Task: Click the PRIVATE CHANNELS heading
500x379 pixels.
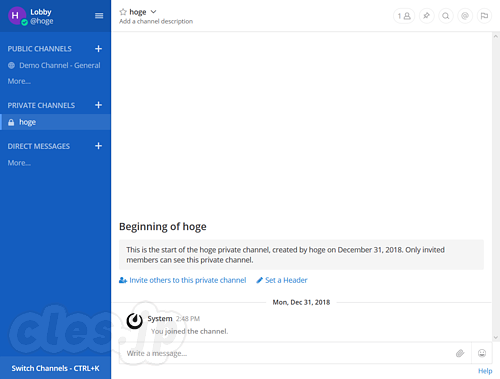Action: coord(41,105)
